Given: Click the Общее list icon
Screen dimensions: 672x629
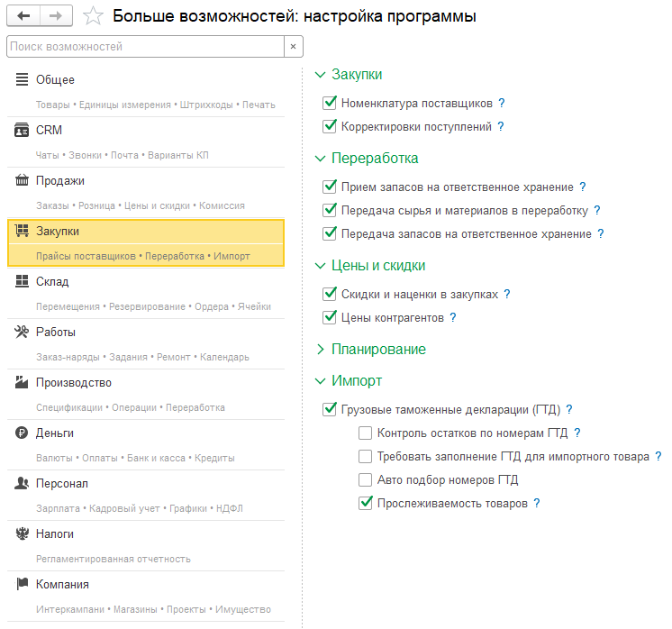Looking at the screenshot, I should coord(22,79).
